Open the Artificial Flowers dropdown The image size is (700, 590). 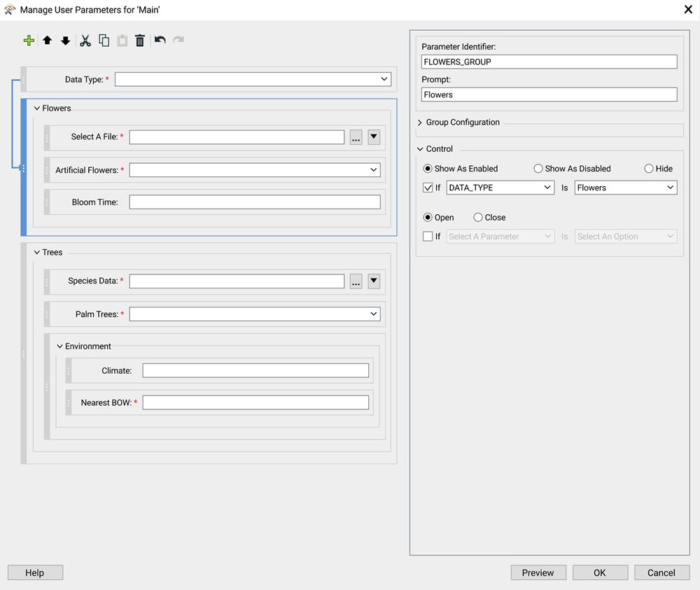[255, 170]
